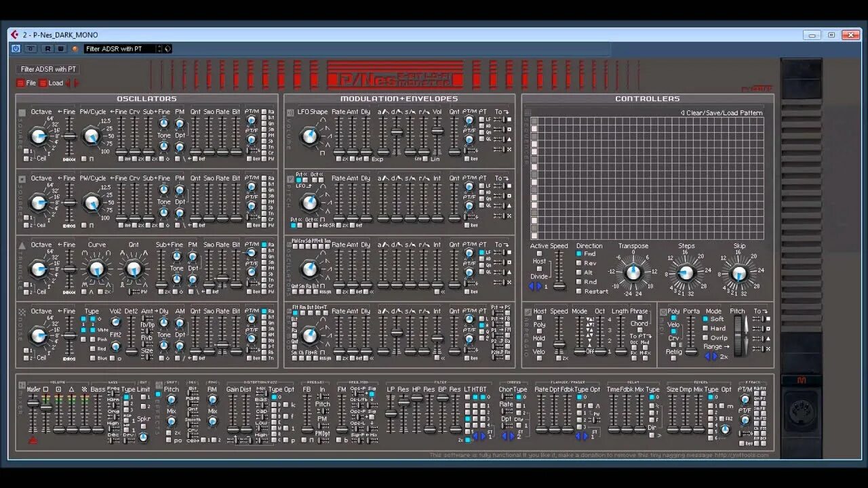
Task: Click the orange indicator dot in plugin header
Action: 75,49
